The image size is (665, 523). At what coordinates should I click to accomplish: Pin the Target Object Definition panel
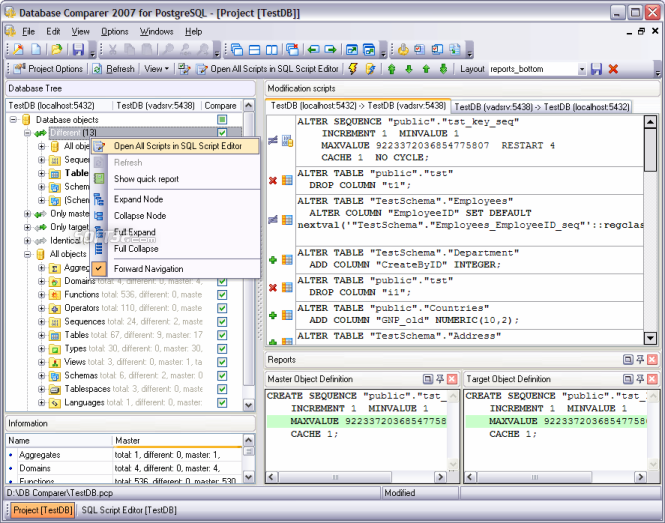click(x=640, y=379)
